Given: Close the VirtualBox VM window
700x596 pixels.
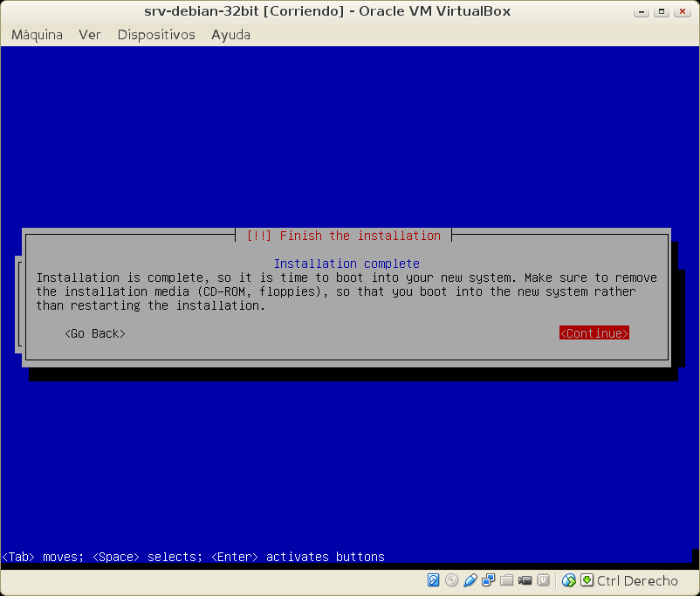Looking at the screenshot, I should 683,11.
